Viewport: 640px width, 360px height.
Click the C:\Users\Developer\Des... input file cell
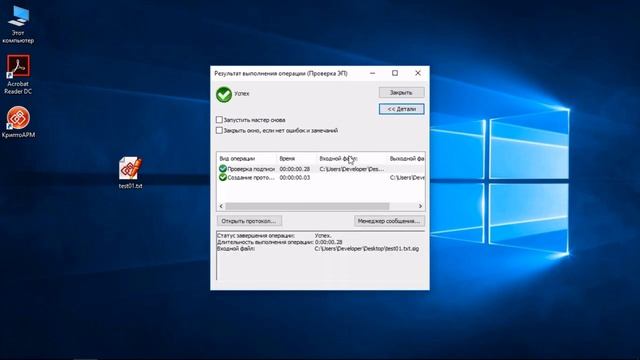[351, 169]
